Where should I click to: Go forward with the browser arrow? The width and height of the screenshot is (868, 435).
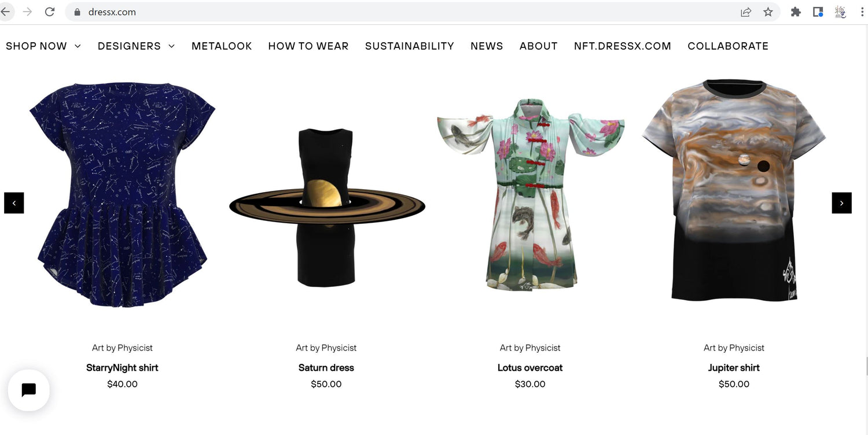(27, 12)
